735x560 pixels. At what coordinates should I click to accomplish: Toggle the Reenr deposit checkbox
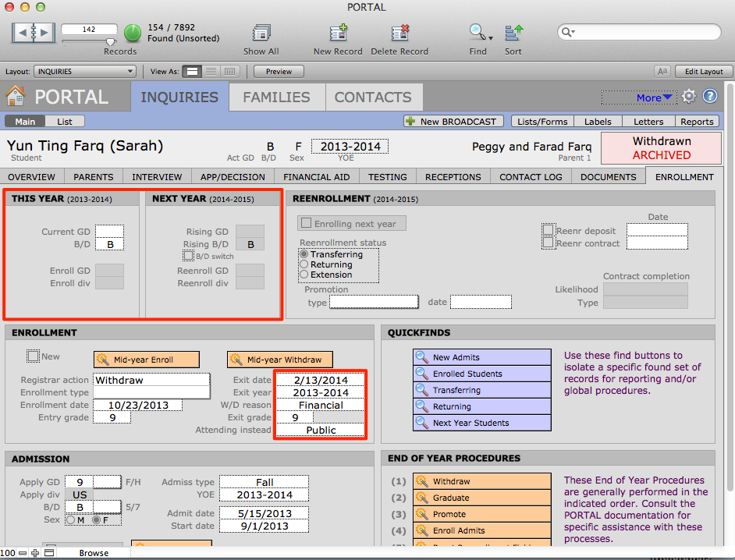549,230
